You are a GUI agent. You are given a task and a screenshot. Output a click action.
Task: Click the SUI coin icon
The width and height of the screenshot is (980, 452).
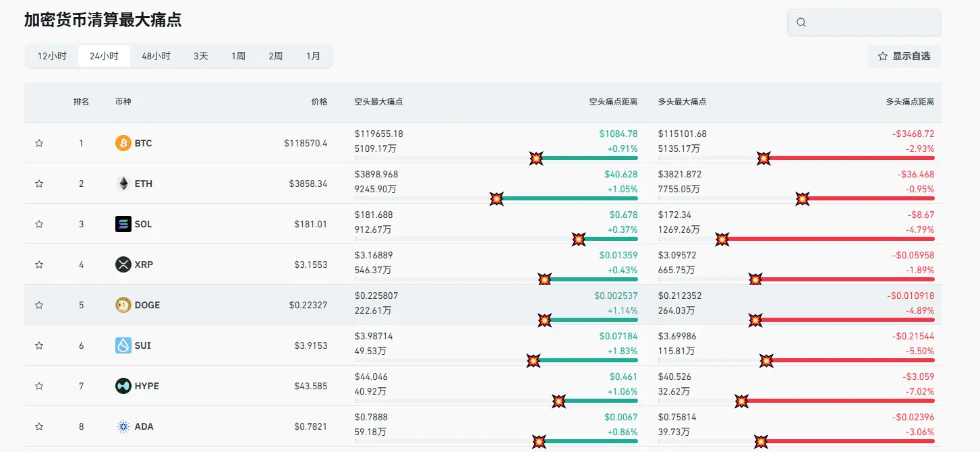pos(123,345)
